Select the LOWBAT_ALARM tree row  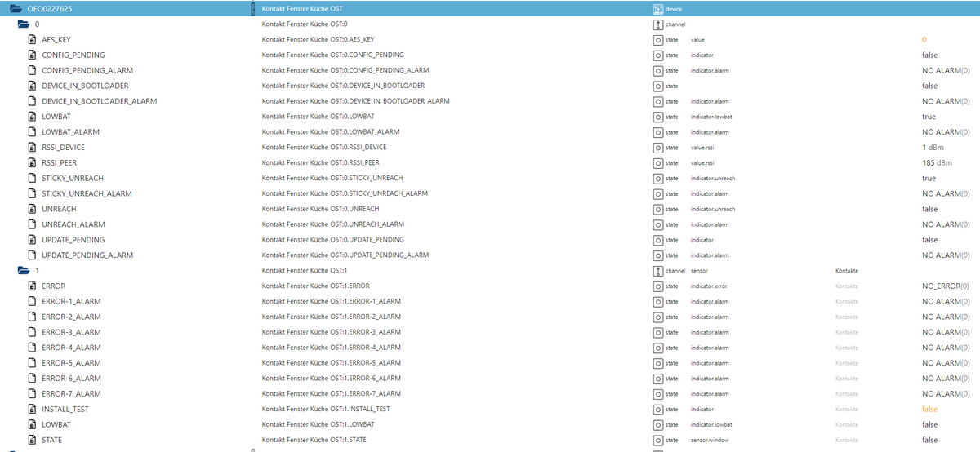pyautogui.click(x=490, y=132)
